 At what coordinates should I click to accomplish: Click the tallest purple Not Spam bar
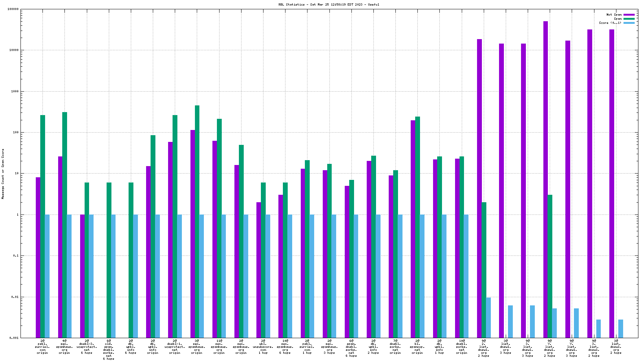(x=545, y=179)
